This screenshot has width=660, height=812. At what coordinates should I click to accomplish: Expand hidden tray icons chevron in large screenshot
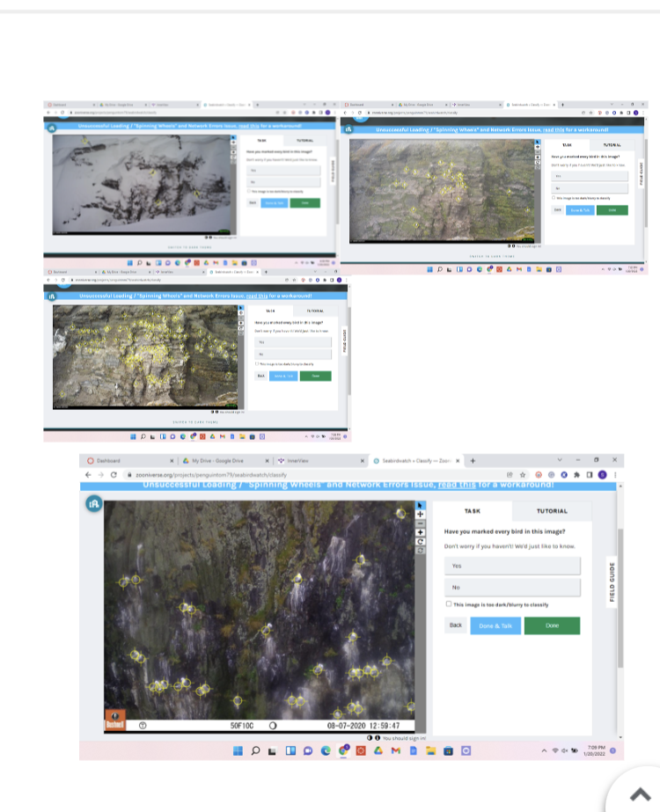tap(544, 750)
